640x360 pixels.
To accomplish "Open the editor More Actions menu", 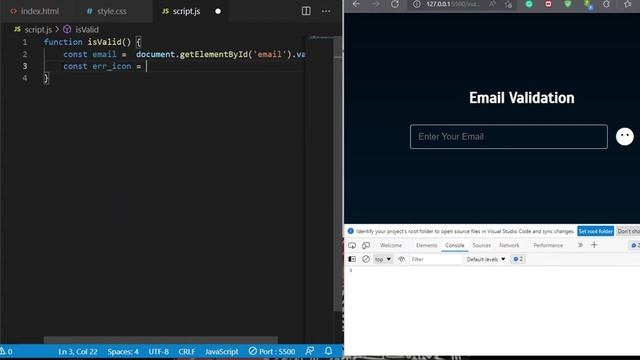I will click(x=326, y=11).
